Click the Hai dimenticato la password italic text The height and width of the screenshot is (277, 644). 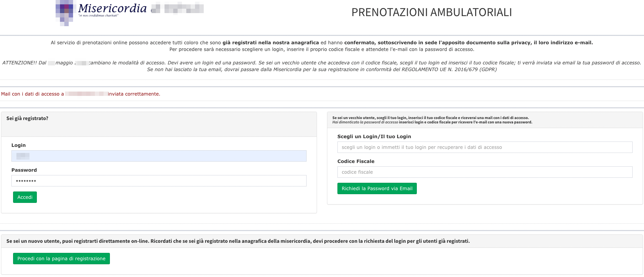click(365, 122)
